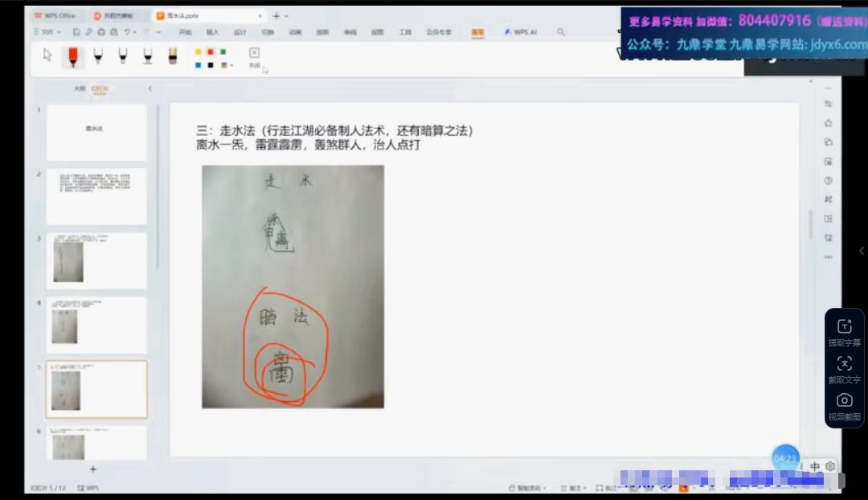This screenshot has height=500, width=868.
Task: Click the search magnifier icon in ribbon
Action: (560, 32)
